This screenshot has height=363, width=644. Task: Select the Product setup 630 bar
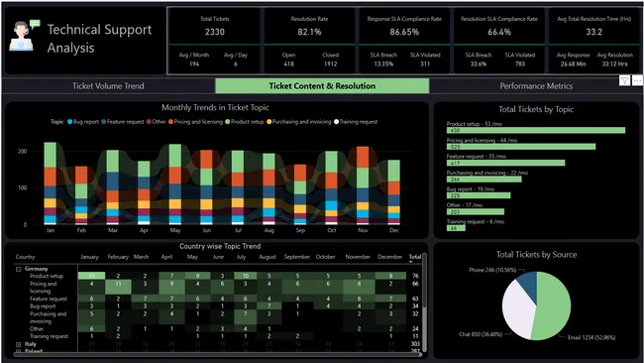pos(536,130)
